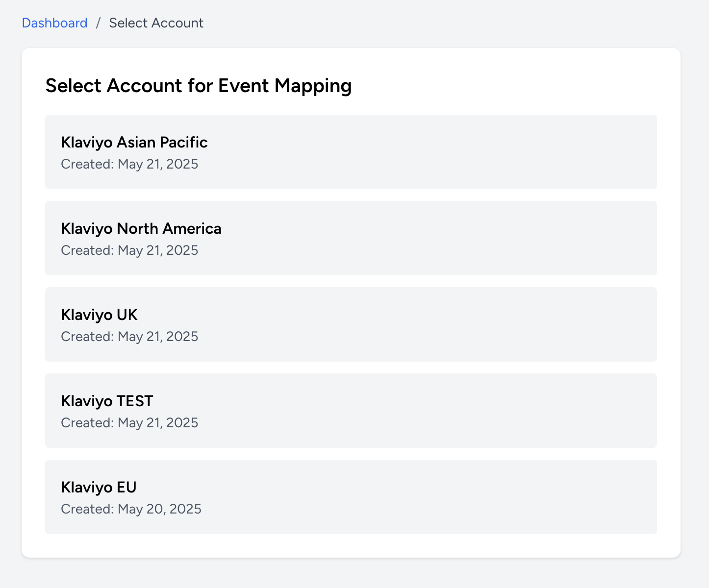This screenshot has height=588, width=709.
Task: Click the Klaviyo Asian Pacific title text
Action: coord(134,143)
